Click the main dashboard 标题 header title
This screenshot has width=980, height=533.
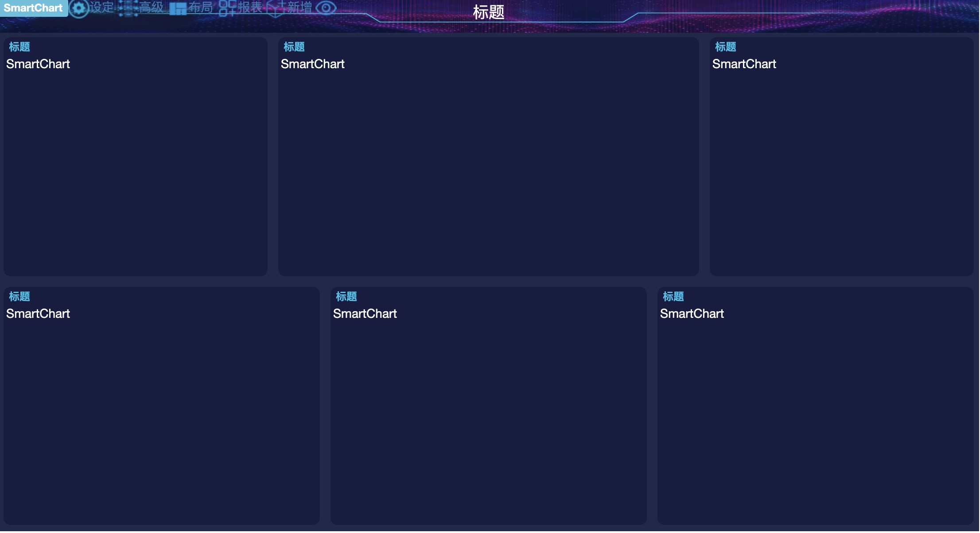click(489, 12)
